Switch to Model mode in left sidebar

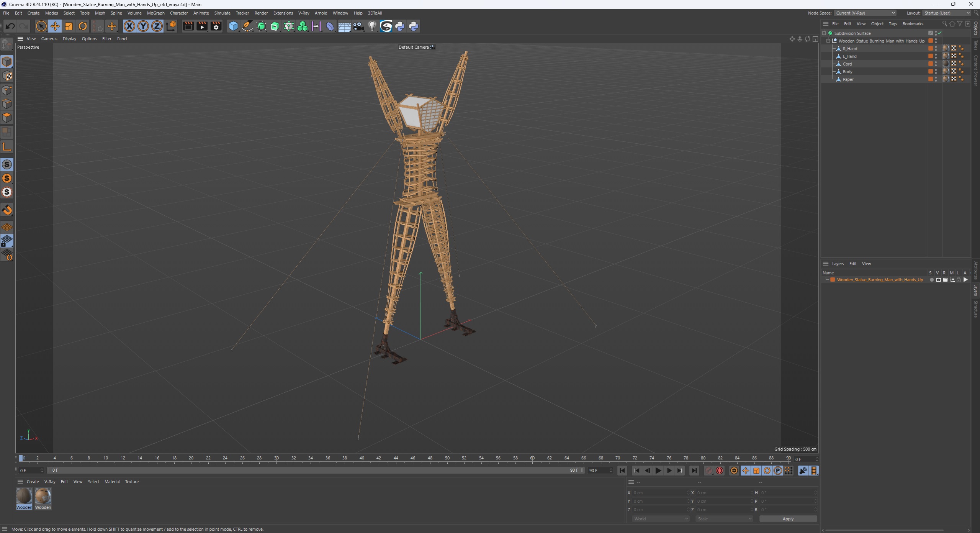click(x=7, y=62)
